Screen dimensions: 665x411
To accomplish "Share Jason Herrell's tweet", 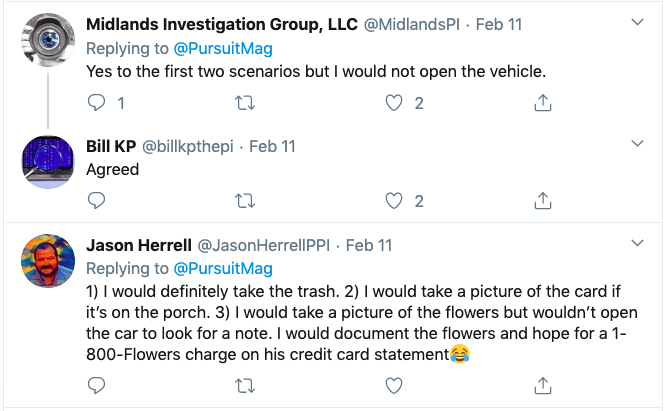I will (542, 384).
